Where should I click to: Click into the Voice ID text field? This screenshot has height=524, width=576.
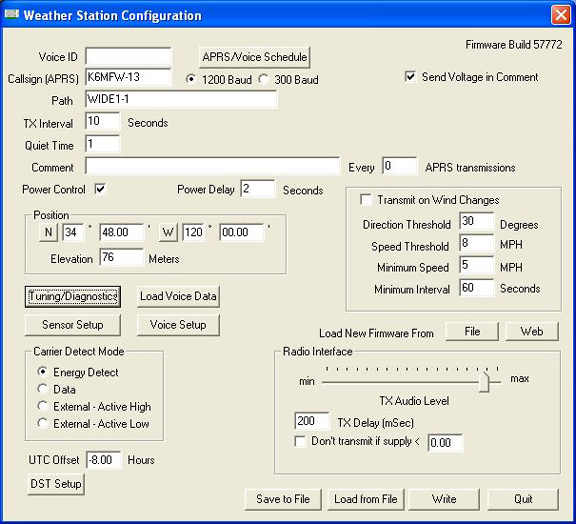click(x=128, y=57)
